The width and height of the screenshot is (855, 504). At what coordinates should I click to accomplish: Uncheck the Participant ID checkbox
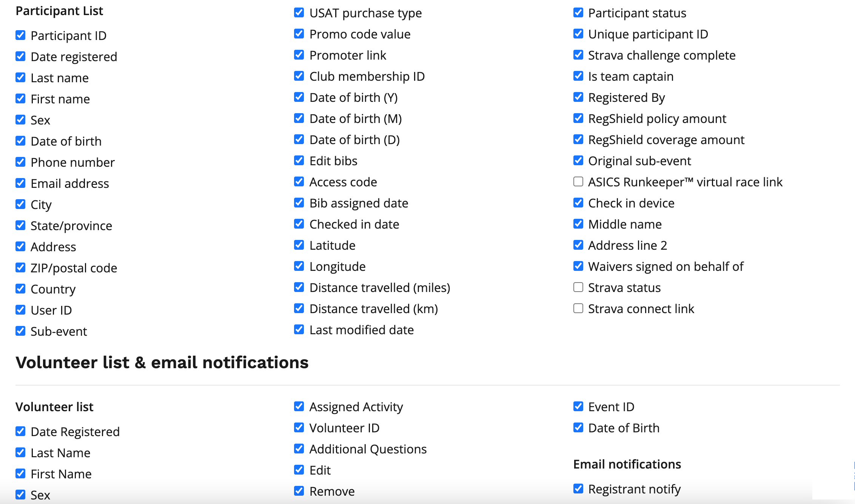20,35
